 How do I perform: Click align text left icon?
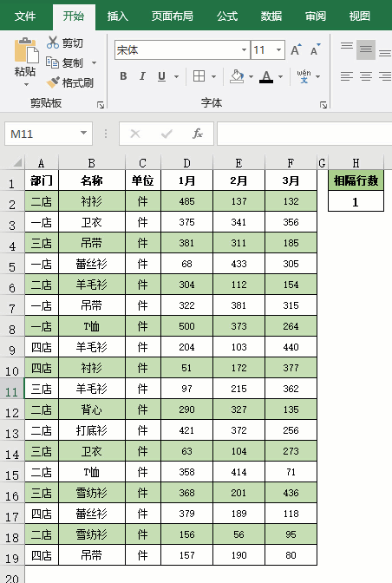[x=347, y=76]
